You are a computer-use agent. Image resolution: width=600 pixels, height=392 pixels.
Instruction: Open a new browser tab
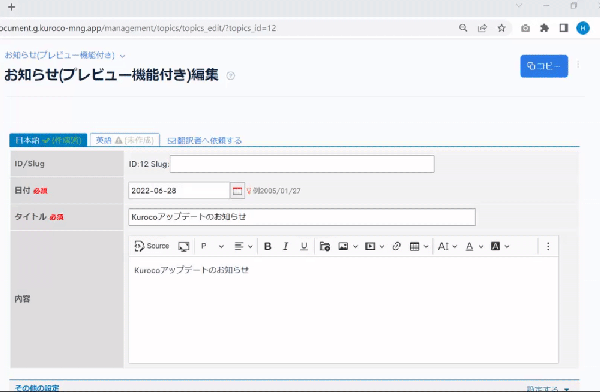click(11, 7)
